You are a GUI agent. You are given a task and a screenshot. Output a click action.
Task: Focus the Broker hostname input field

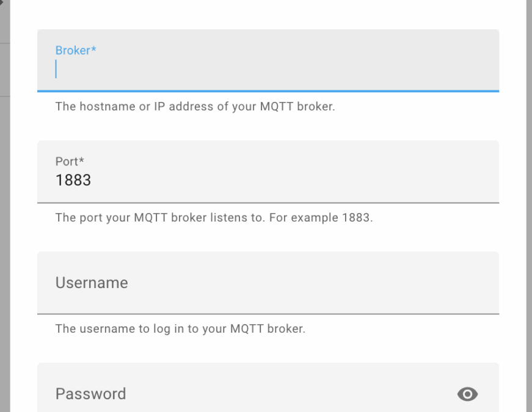coord(268,60)
